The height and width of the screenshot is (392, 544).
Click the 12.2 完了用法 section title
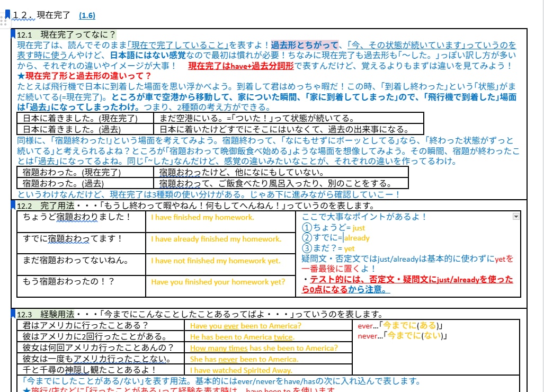46,206
